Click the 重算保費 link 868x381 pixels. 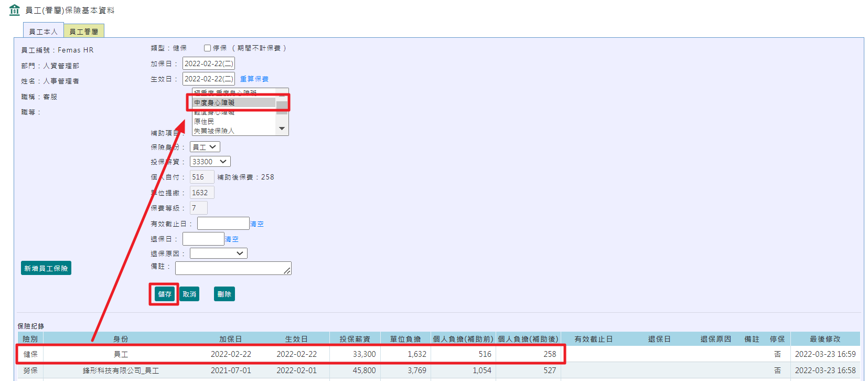[254, 79]
